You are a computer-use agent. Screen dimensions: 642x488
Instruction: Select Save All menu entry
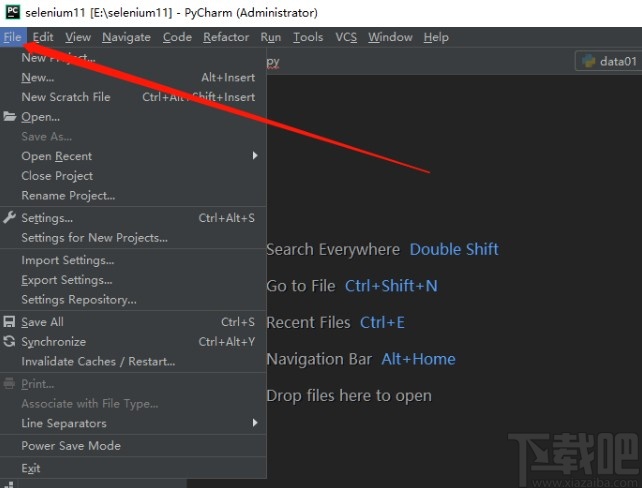(x=133, y=322)
